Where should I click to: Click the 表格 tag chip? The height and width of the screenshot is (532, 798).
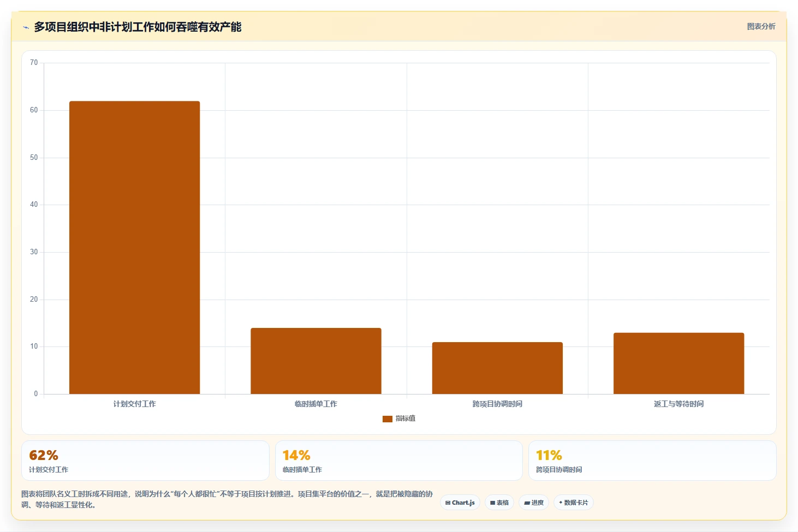pos(499,503)
